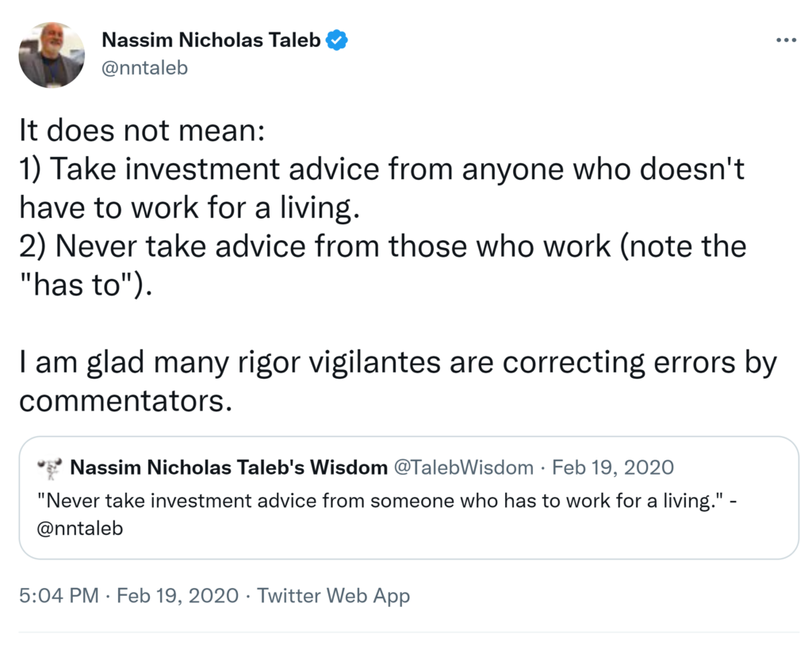Viewport: 812px width, 645px height.
Task: Click the word "commentators." in the tweet
Action: tap(125, 400)
